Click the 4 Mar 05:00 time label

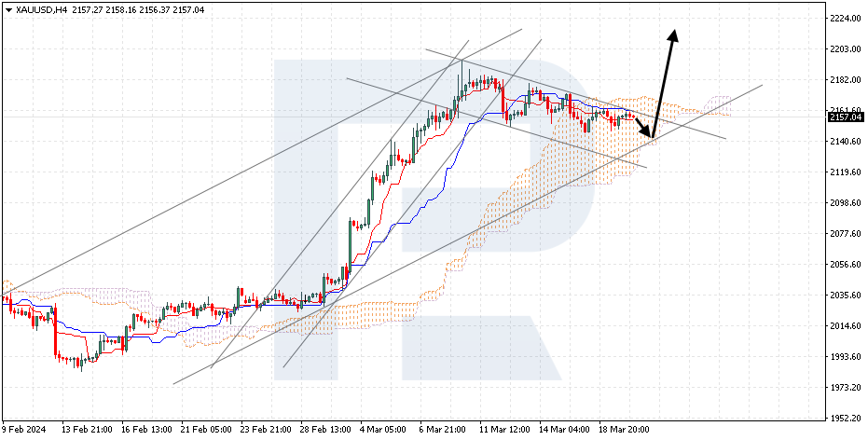click(x=385, y=430)
